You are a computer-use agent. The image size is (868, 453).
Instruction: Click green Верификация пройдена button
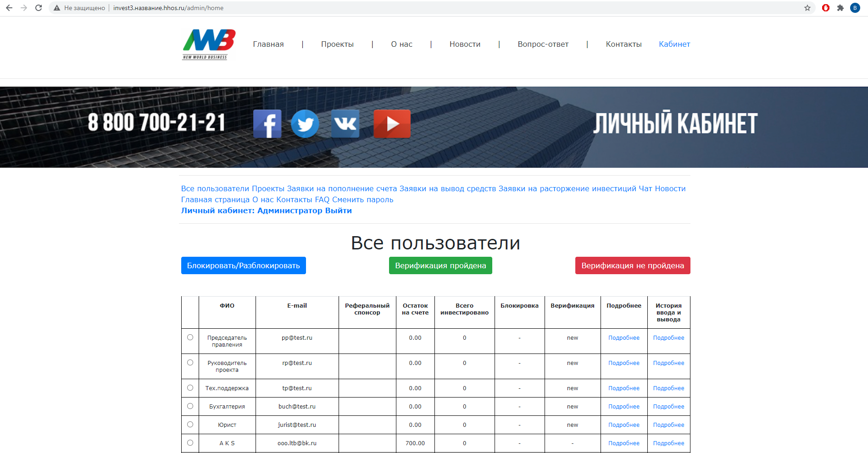[440, 265]
